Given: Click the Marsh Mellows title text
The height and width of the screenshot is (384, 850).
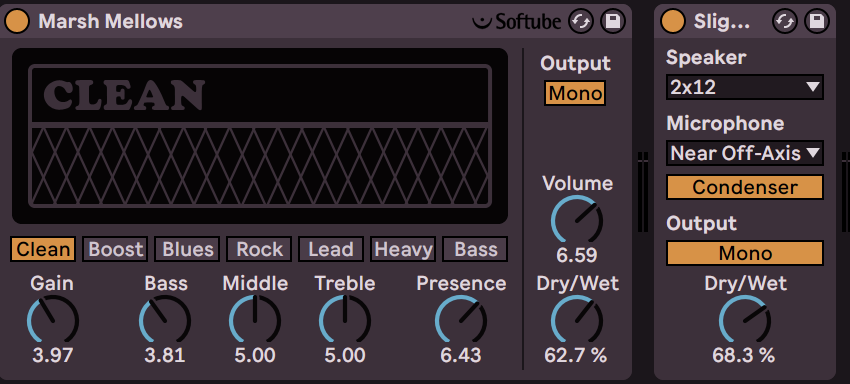Looking at the screenshot, I should 111,22.
